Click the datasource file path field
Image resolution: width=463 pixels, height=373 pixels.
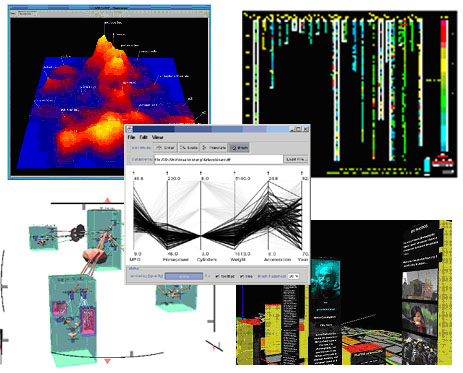(x=218, y=159)
